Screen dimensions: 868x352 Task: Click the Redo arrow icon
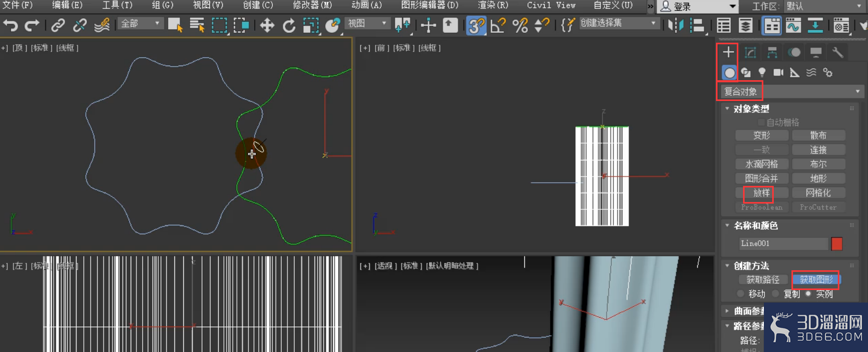coord(32,25)
